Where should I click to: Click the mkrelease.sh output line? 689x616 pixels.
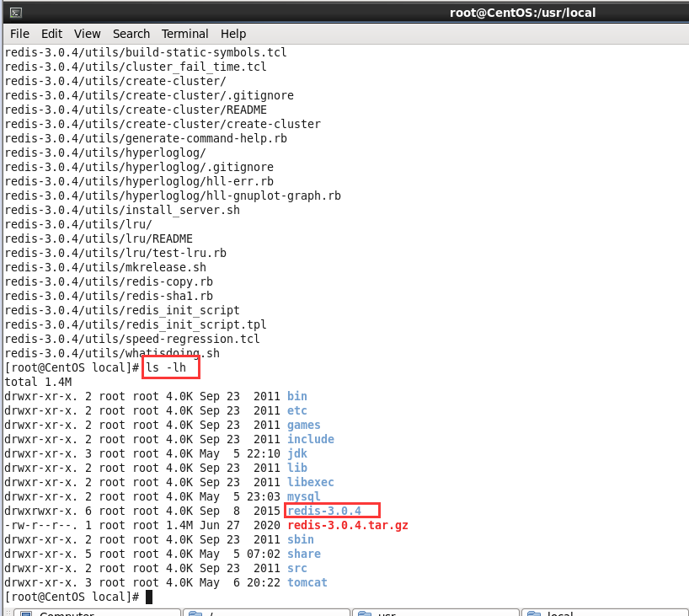click(105, 267)
